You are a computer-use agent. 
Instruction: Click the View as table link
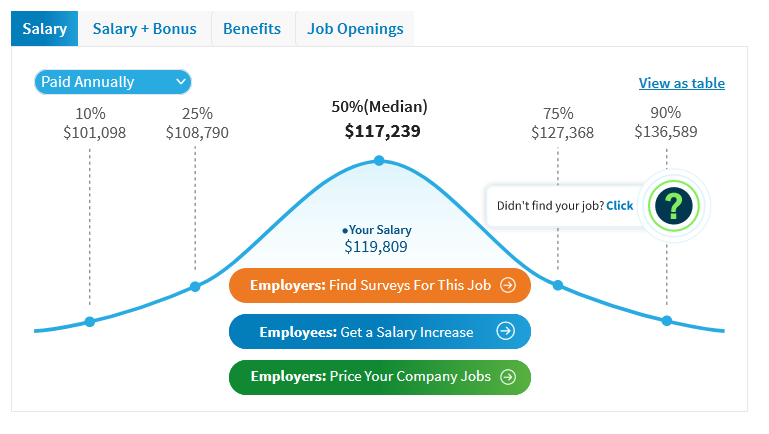click(x=681, y=83)
